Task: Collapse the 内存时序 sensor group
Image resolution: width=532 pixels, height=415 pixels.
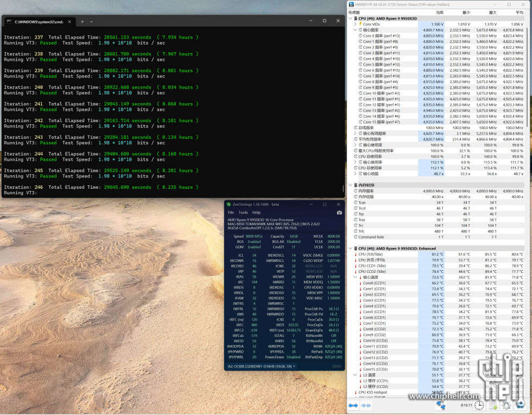Action: (x=351, y=185)
